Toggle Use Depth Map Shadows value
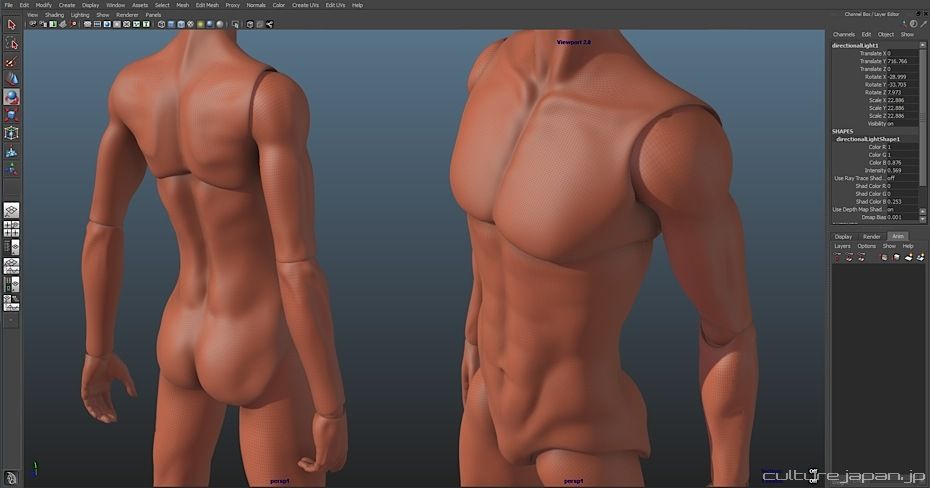The height and width of the screenshot is (488, 930). 889,209
